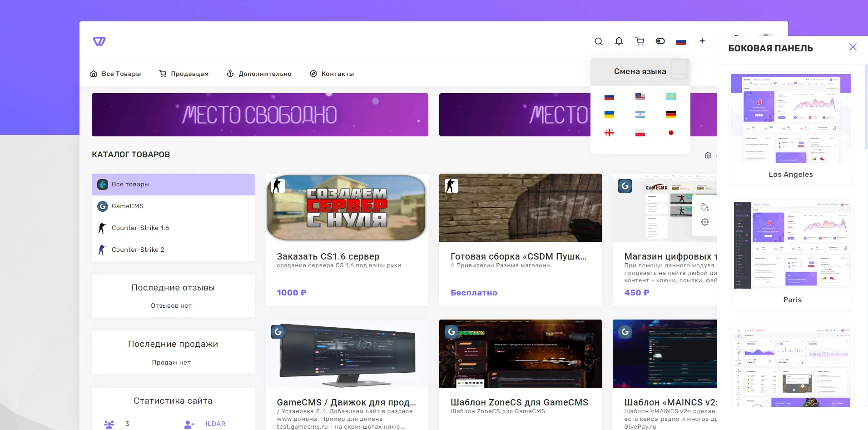Toggle the dark mode switch in header
Viewport: 868px width, 430px height.
[x=660, y=41]
